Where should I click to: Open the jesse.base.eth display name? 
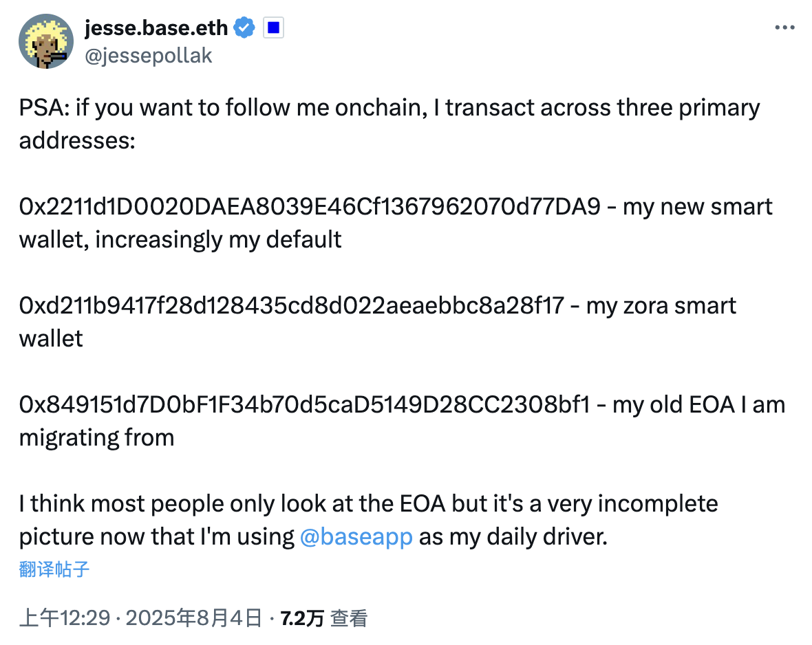156,28
